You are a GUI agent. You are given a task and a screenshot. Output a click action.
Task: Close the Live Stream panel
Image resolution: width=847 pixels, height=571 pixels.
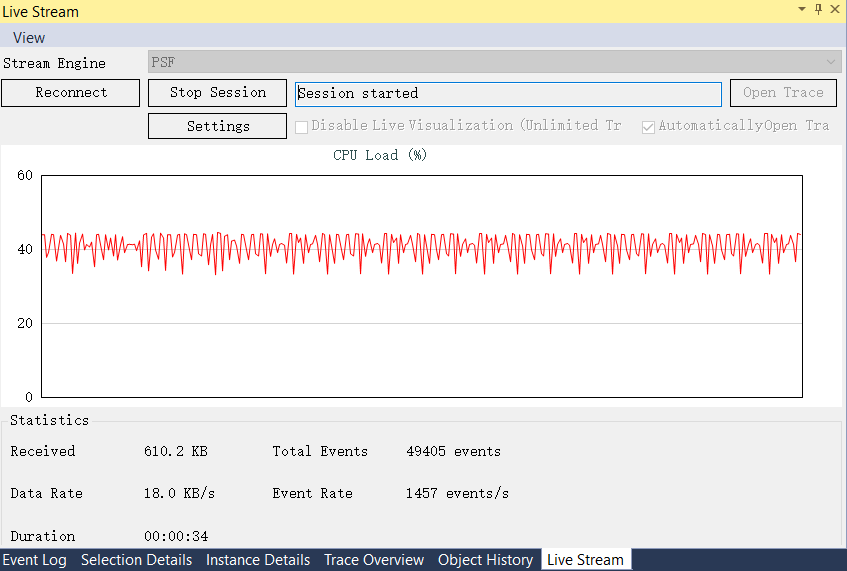(835, 9)
